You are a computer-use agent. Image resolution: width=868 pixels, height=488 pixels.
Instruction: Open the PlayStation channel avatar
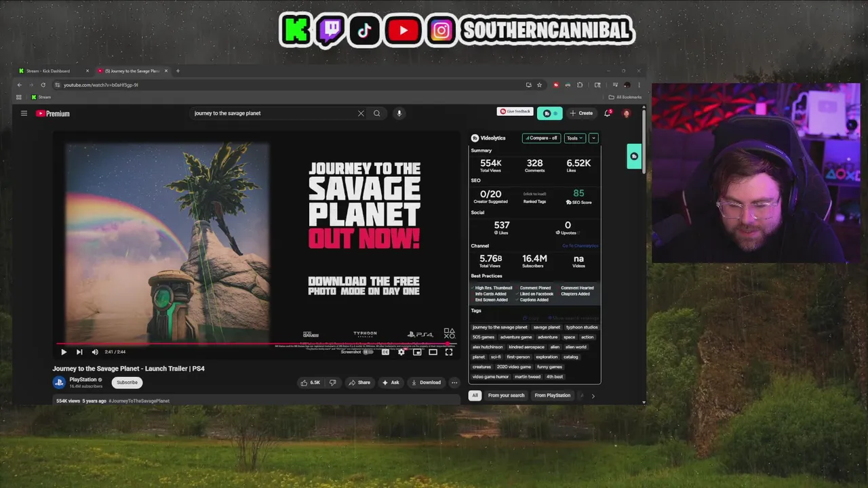pos(59,382)
